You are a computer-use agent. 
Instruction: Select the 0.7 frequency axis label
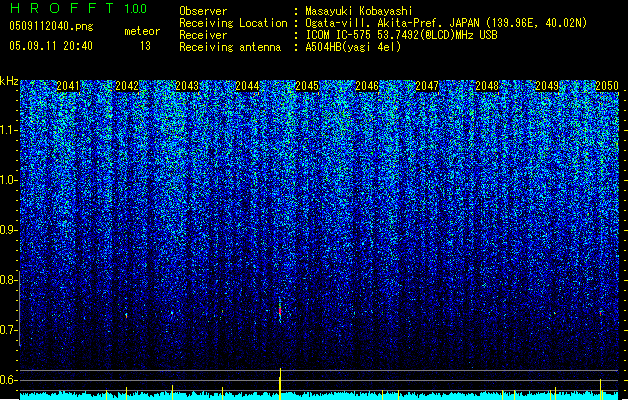click(x=8, y=330)
